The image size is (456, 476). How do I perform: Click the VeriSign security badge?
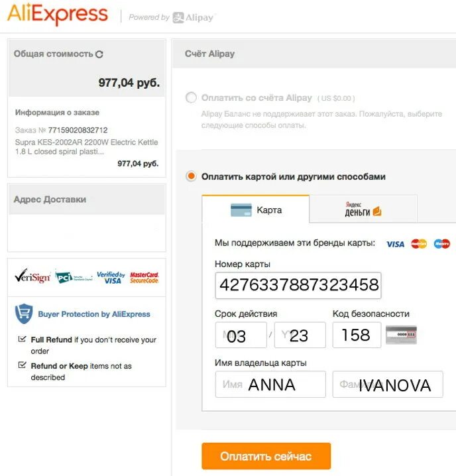coord(32,277)
